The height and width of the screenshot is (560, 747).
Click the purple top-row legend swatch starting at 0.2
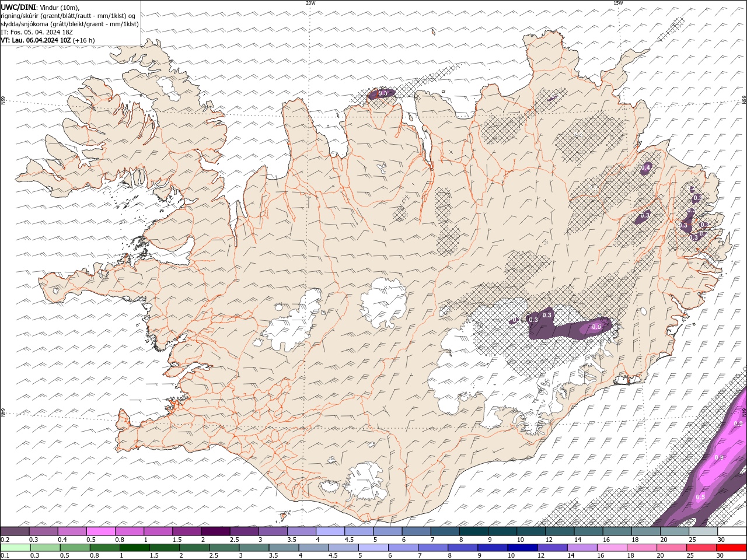pyautogui.click(x=15, y=531)
